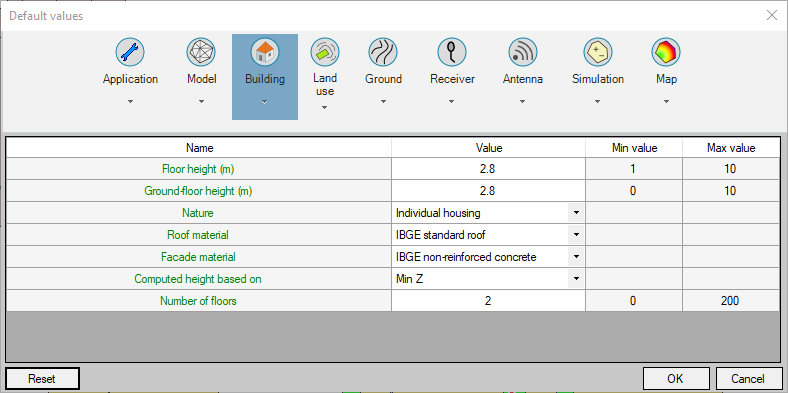Expand the arrow under Land use
This screenshot has width=788, height=393.
pos(325,107)
